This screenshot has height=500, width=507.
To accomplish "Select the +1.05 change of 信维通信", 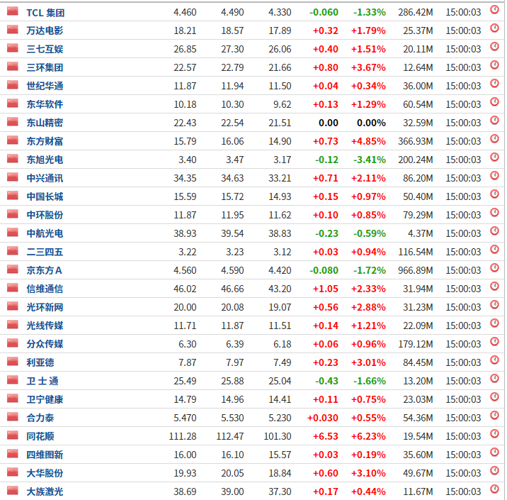I will (x=326, y=289).
